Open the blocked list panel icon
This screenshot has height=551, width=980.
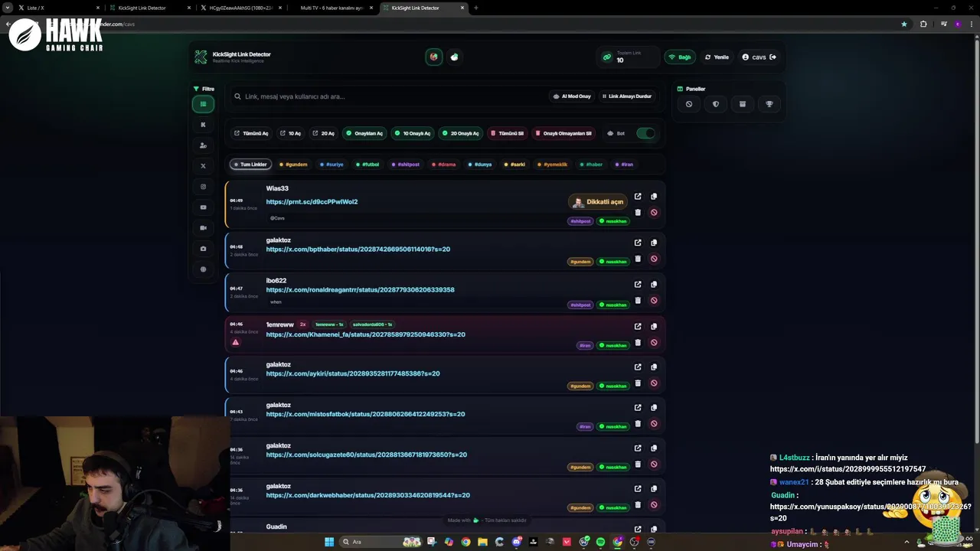pos(689,104)
